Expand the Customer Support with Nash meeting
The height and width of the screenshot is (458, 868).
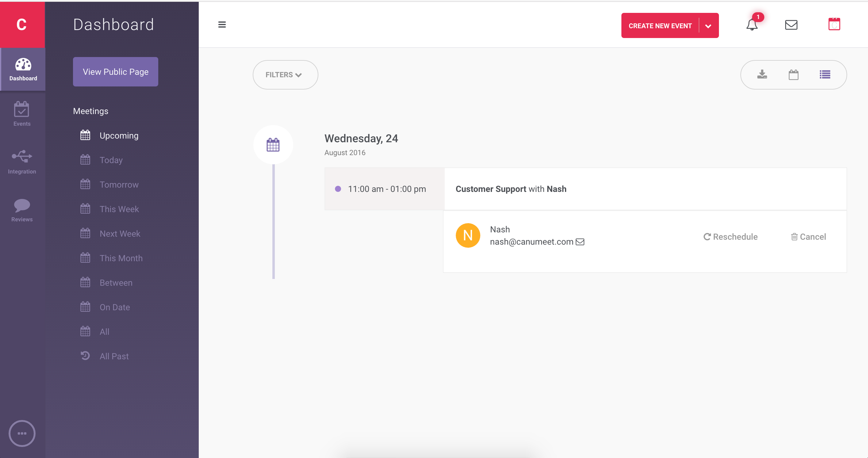coord(510,189)
